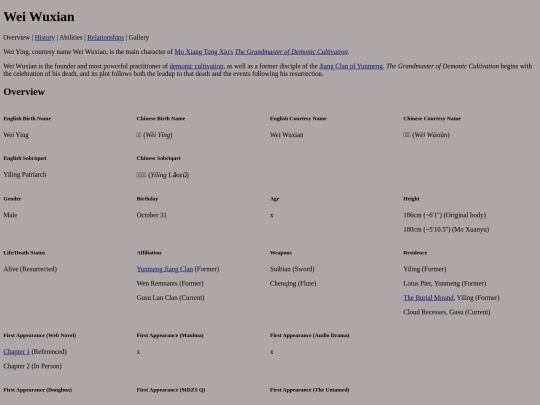The height and width of the screenshot is (405, 540).
Task: Click the Chinese Courtesy Name label
Action: [432, 118]
